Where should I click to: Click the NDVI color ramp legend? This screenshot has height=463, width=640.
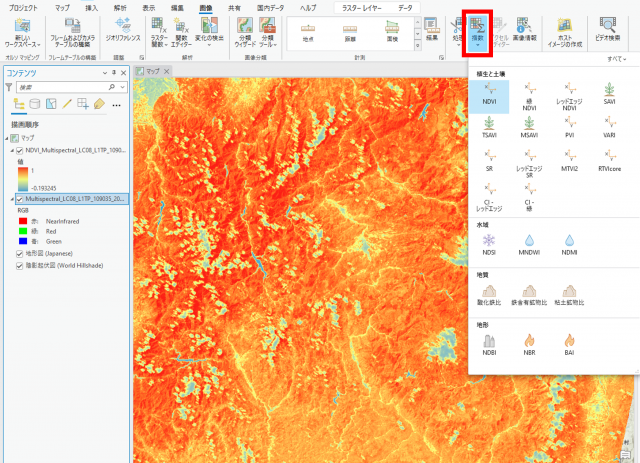[x=23, y=179]
